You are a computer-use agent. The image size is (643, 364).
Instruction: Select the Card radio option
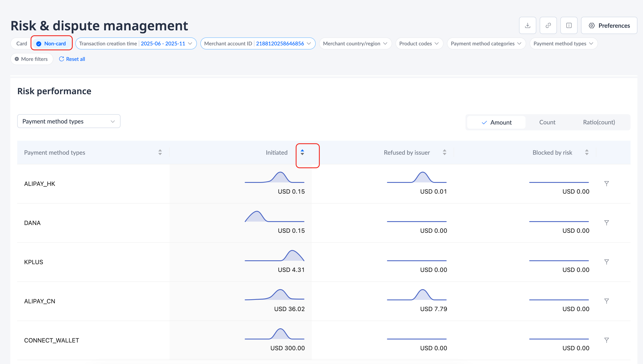click(22, 43)
